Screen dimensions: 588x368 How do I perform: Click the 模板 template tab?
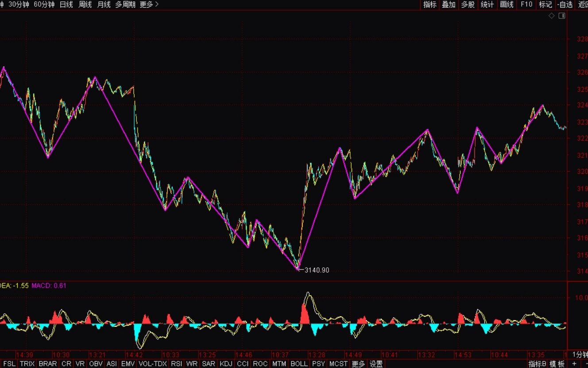(557, 364)
